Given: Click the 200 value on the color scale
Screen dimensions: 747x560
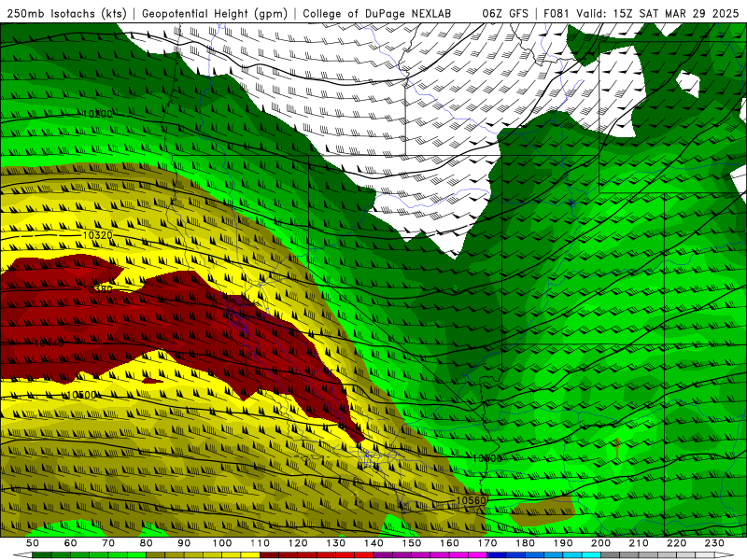Looking at the screenshot, I should click(x=600, y=543).
